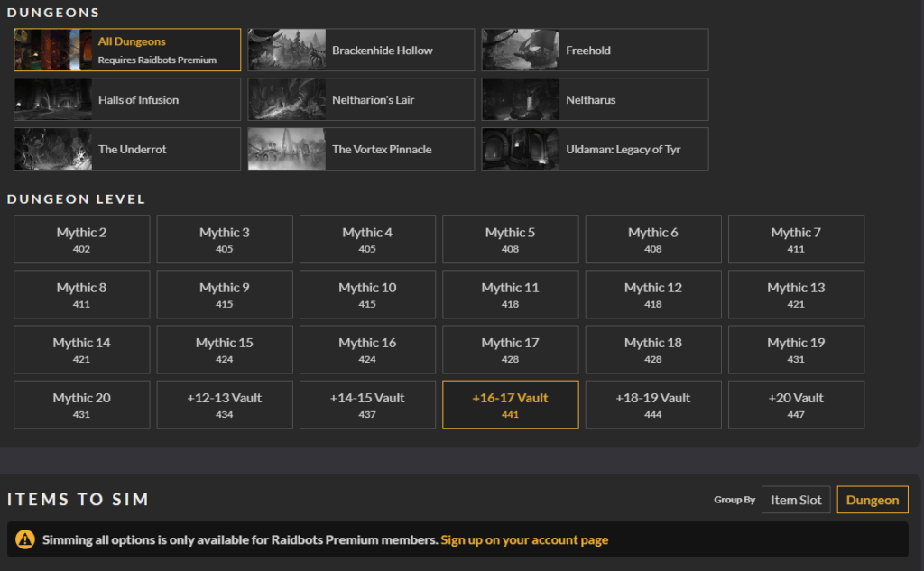Choose Mythic 15 item level 424
Screen dimensions: 924x571
225,349
